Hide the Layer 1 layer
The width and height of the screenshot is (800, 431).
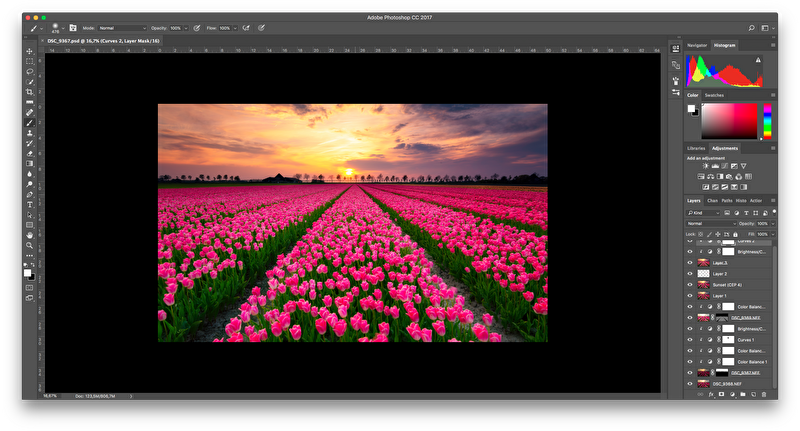tap(690, 296)
